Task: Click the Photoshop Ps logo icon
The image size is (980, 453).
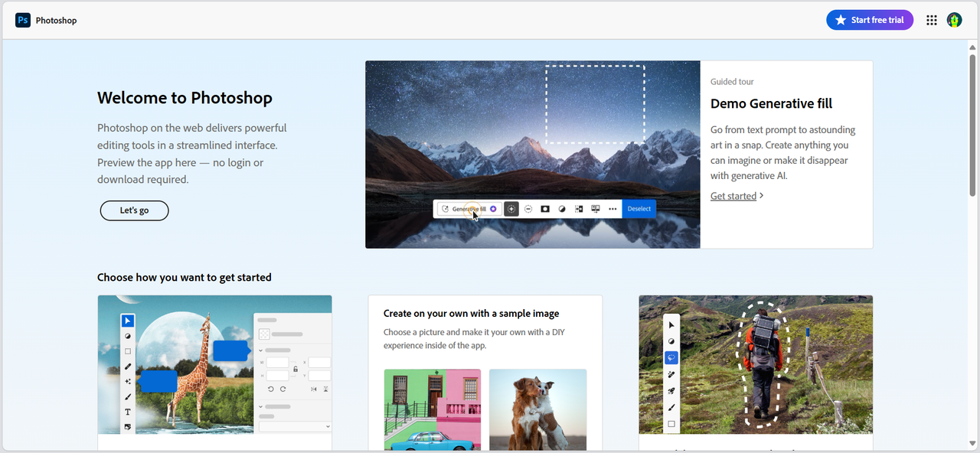Action: (x=23, y=20)
